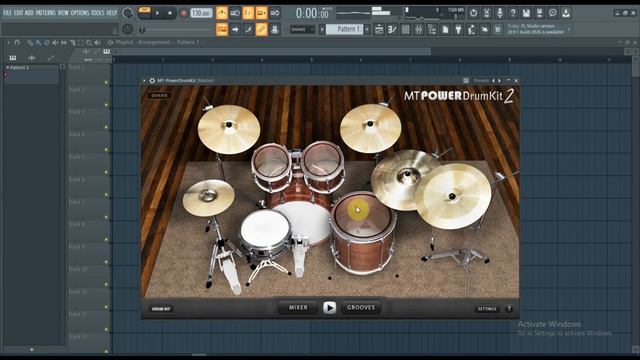Open the drum kit MIXER panel
The image size is (640, 360).
point(298,307)
